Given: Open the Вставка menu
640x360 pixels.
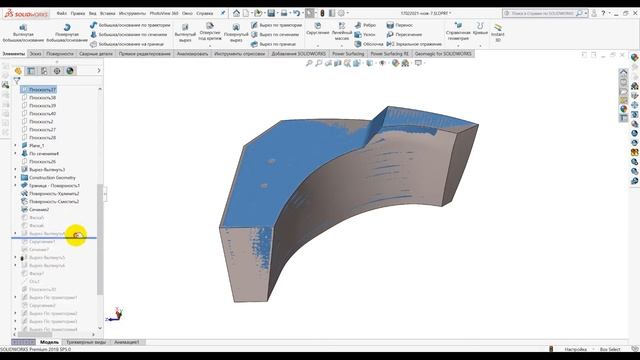Looking at the screenshot, I should pyautogui.click(x=107, y=13).
